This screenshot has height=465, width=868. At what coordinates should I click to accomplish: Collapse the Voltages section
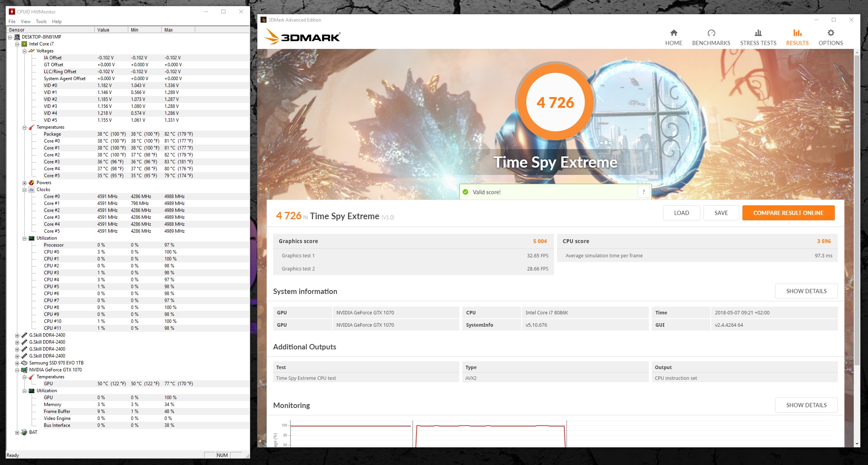click(x=24, y=51)
